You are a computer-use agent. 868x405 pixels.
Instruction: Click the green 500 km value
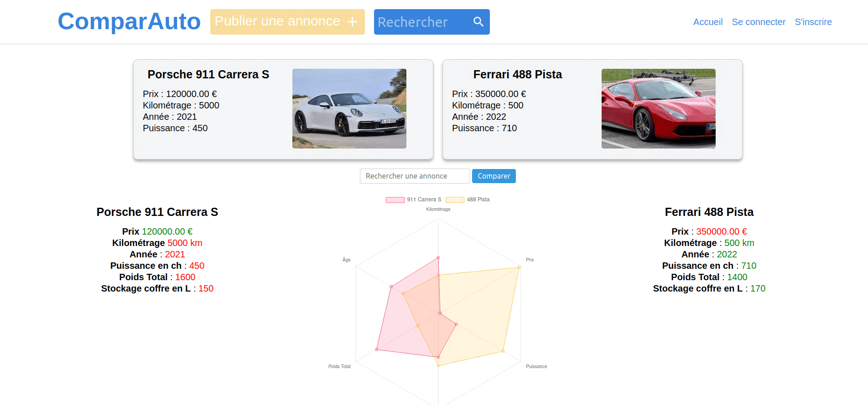(739, 243)
